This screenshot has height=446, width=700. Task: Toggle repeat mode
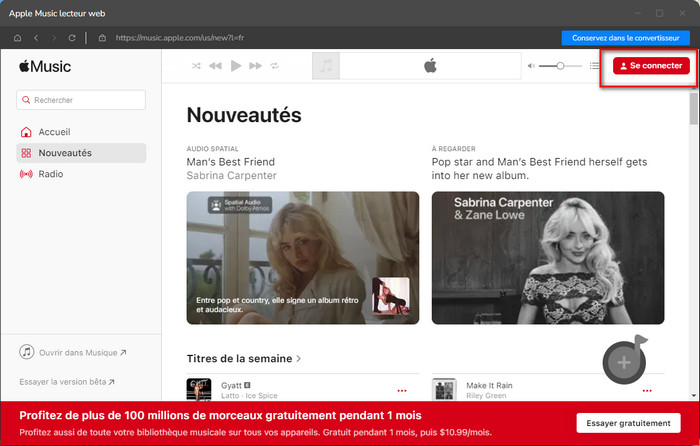275,66
